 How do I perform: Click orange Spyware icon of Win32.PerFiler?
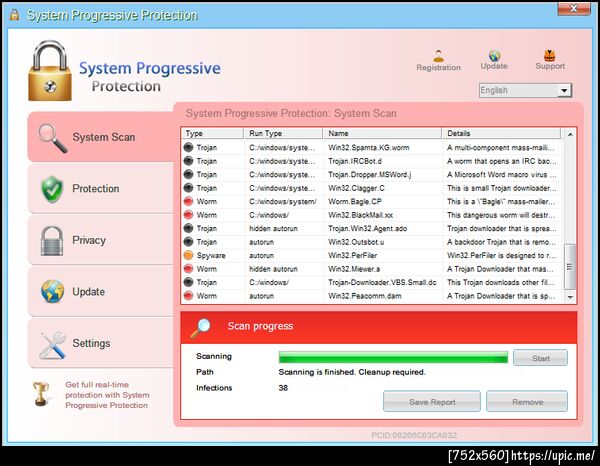pos(188,255)
